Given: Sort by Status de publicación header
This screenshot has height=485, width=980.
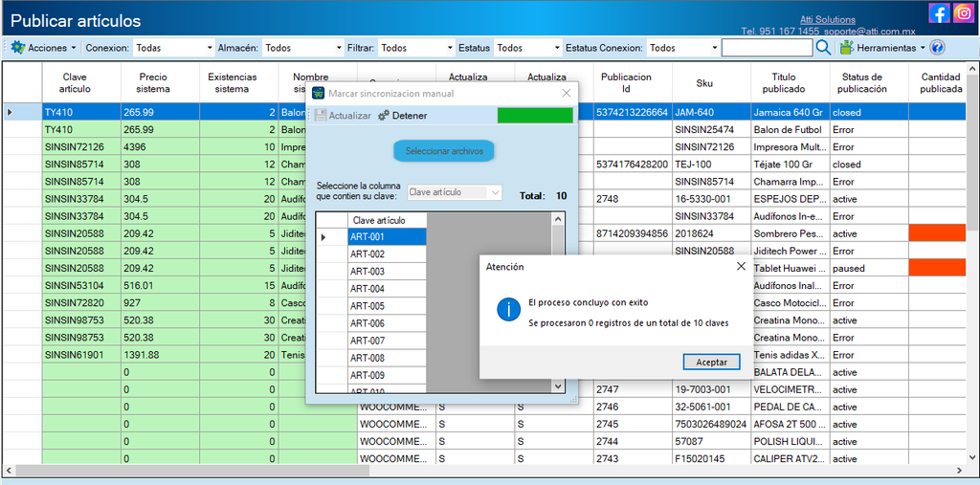Looking at the screenshot, I should click(x=869, y=82).
